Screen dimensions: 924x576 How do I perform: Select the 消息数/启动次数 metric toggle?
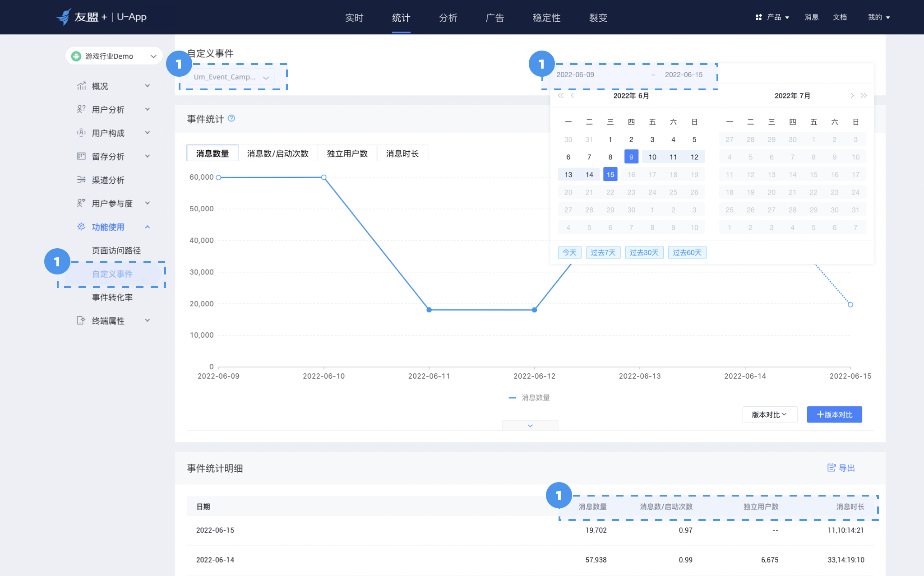(x=278, y=153)
